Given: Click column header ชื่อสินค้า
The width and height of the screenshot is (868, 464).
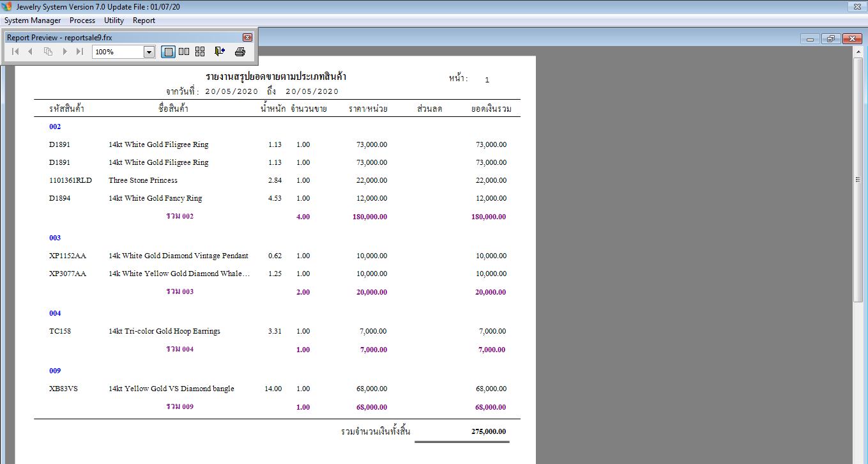Looking at the screenshot, I should click(173, 109).
